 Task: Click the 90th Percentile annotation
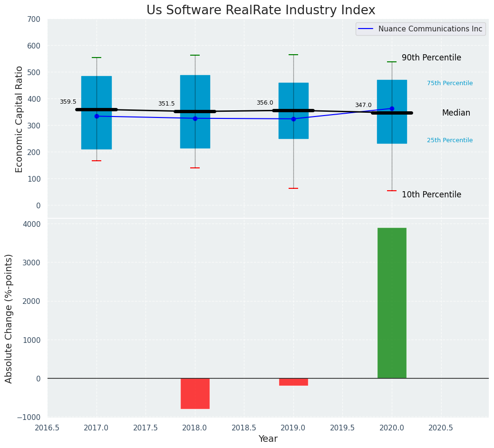[x=431, y=58]
